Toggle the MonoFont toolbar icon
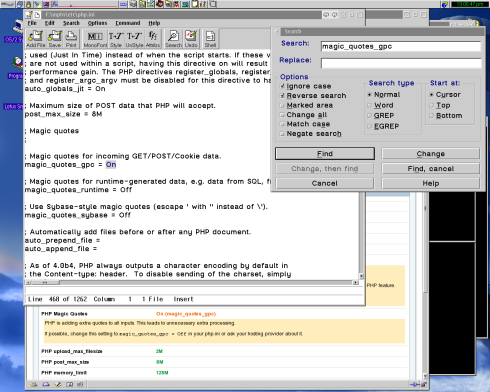 coord(95,39)
